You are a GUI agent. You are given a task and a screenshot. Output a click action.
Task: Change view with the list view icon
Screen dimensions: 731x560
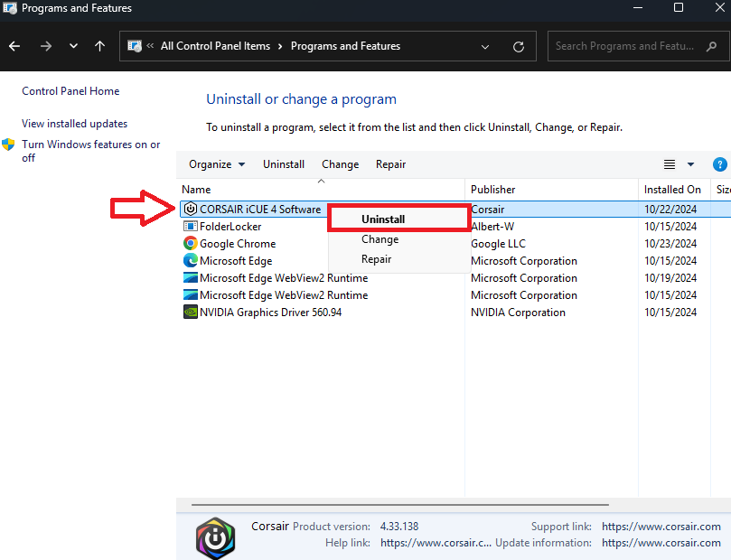(x=670, y=164)
